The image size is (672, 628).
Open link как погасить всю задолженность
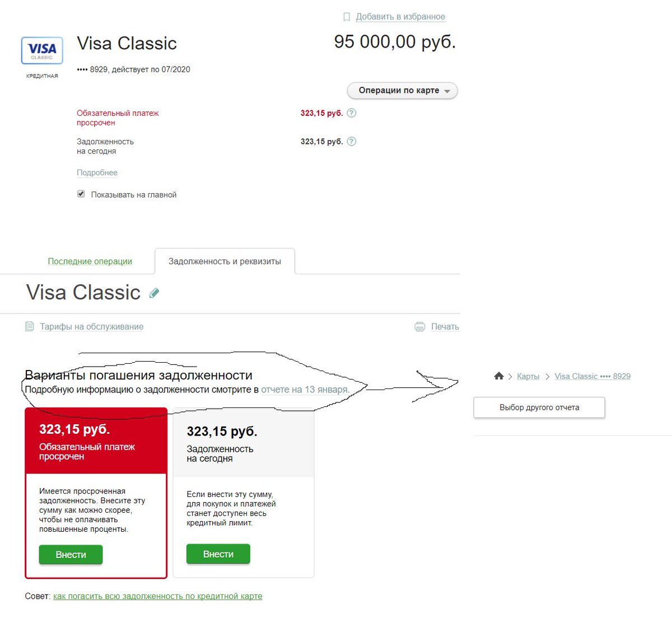pyautogui.click(x=157, y=596)
